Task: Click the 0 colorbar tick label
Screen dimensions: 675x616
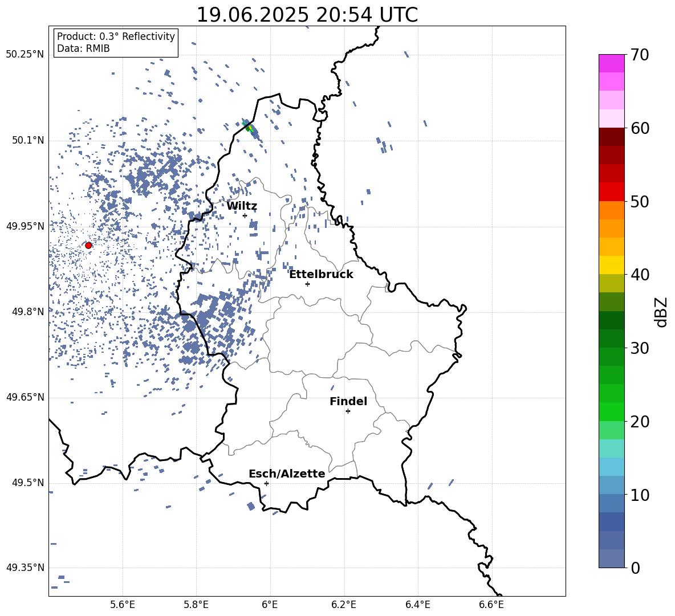Action: [x=635, y=568]
